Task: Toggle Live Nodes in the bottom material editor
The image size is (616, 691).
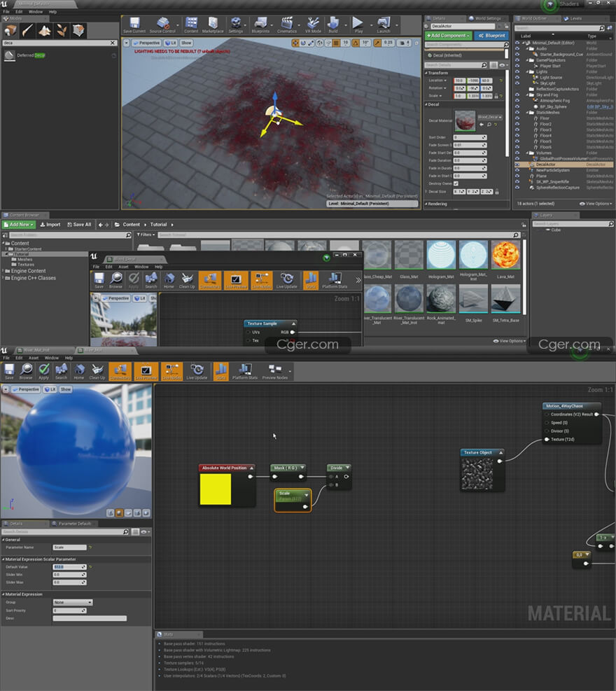Action: tap(171, 372)
